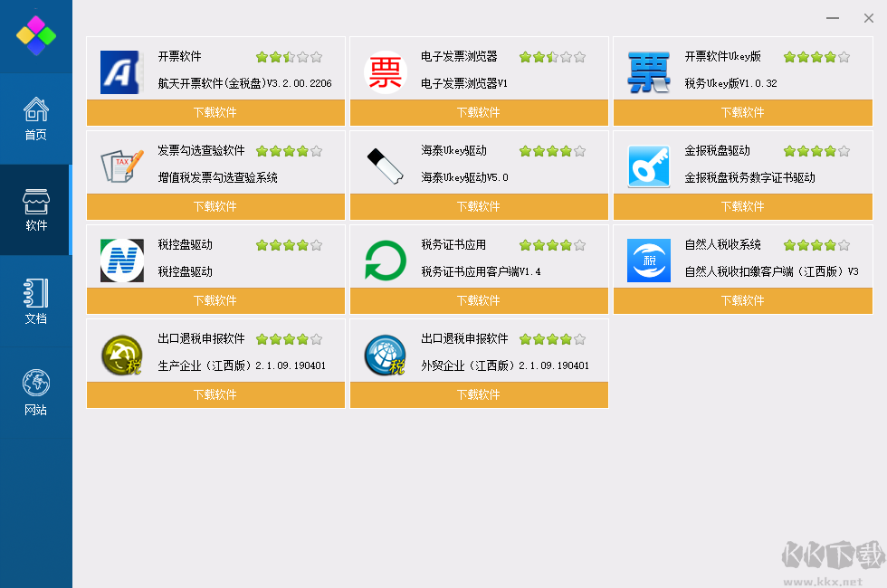Viewport: 887px width, 588px height.
Task: Click the 金报税盘驱动 golden key icon
Action: pos(648,166)
